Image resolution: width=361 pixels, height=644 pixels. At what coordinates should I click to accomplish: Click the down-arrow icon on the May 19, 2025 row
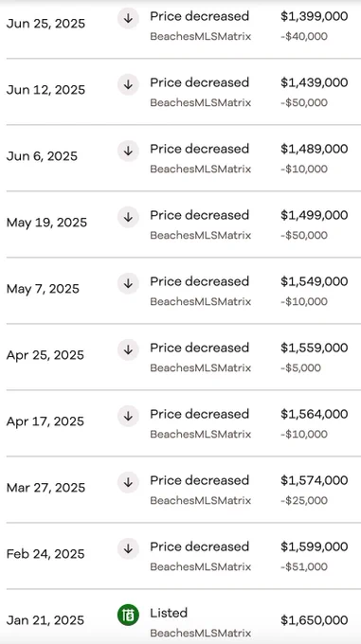tap(128, 217)
